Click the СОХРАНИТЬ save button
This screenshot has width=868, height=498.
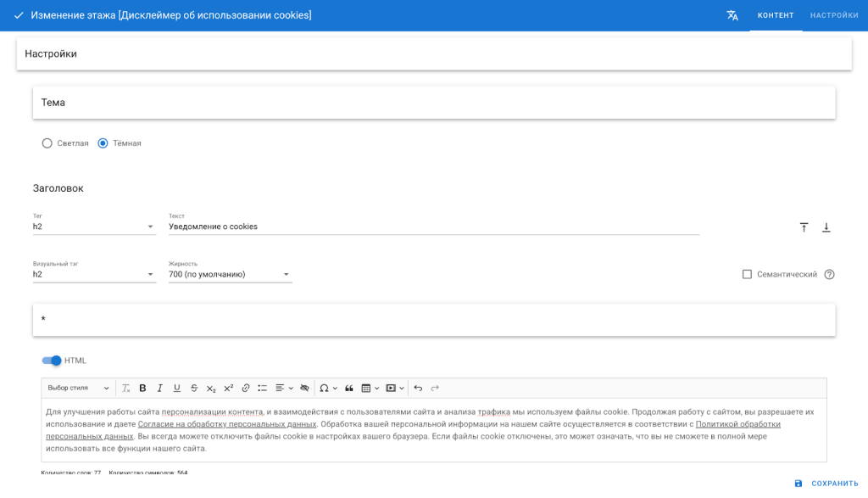[826, 484]
